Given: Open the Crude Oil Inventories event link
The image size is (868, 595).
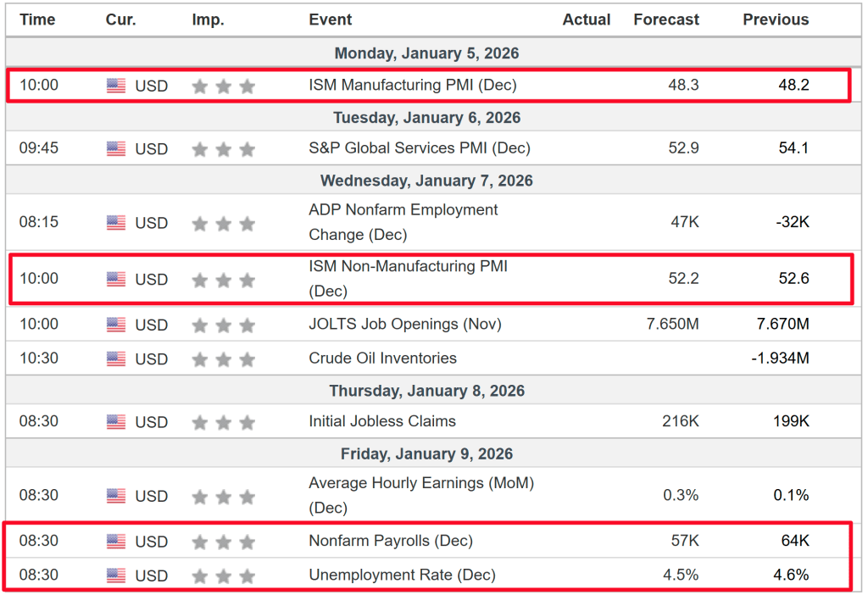Looking at the screenshot, I should click(382, 359).
